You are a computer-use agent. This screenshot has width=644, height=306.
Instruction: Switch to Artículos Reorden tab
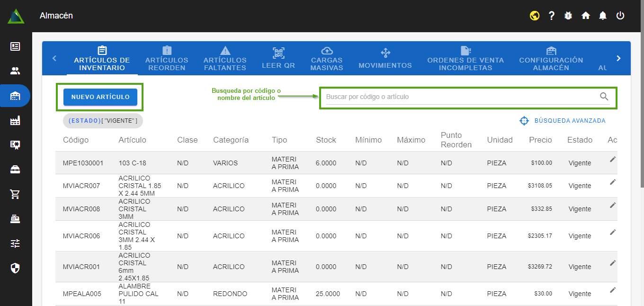point(167,58)
